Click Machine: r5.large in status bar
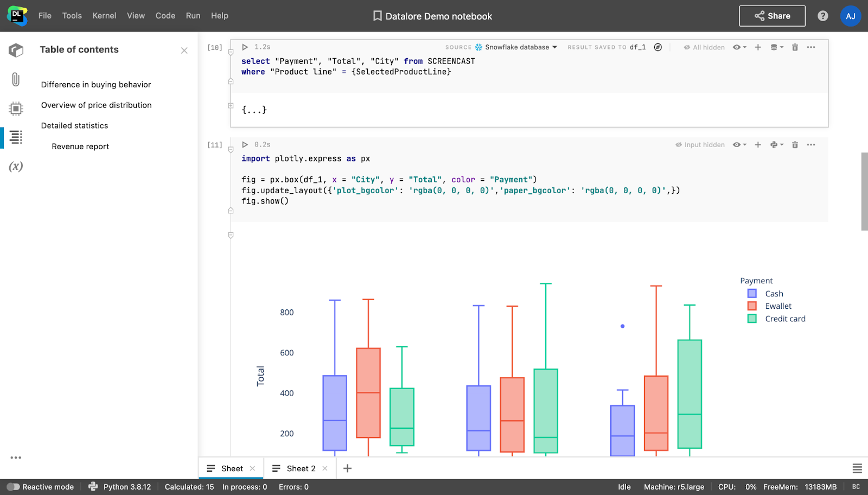This screenshot has width=868, height=495. tap(674, 487)
